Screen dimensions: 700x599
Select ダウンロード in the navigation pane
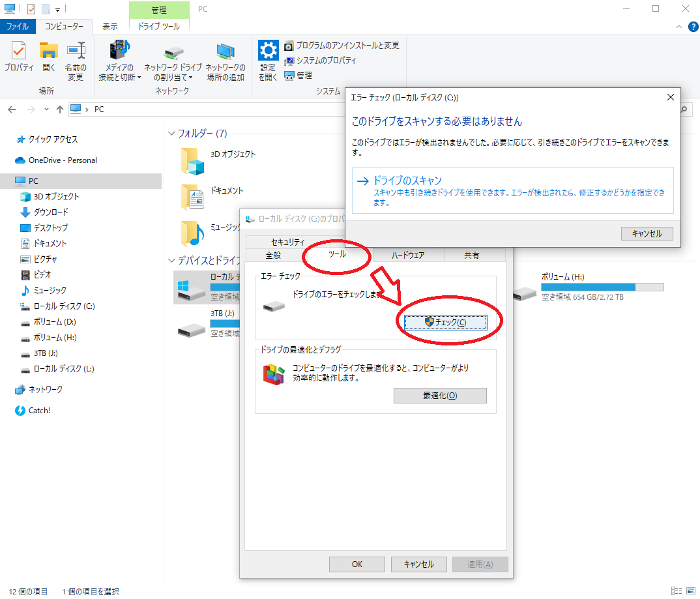[x=51, y=212]
